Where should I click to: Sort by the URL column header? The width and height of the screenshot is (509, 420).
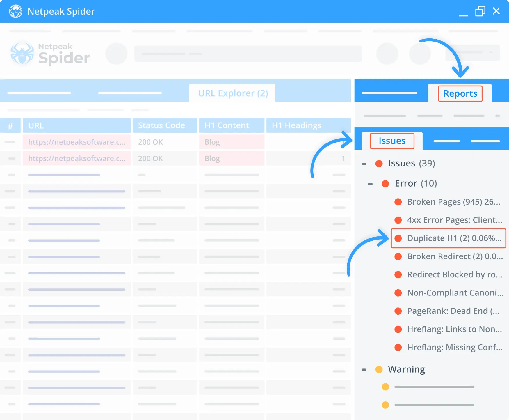click(x=77, y=125)
